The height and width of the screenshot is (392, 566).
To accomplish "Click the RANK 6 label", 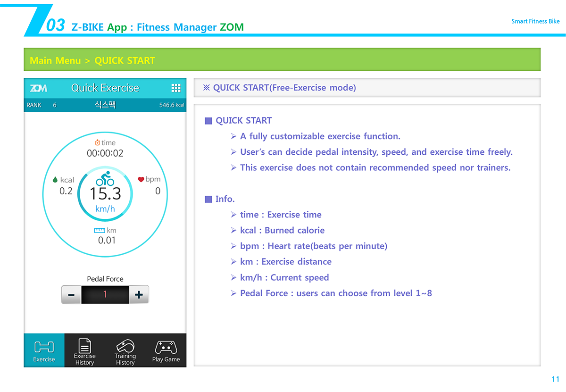I will (x=42, y=105).
